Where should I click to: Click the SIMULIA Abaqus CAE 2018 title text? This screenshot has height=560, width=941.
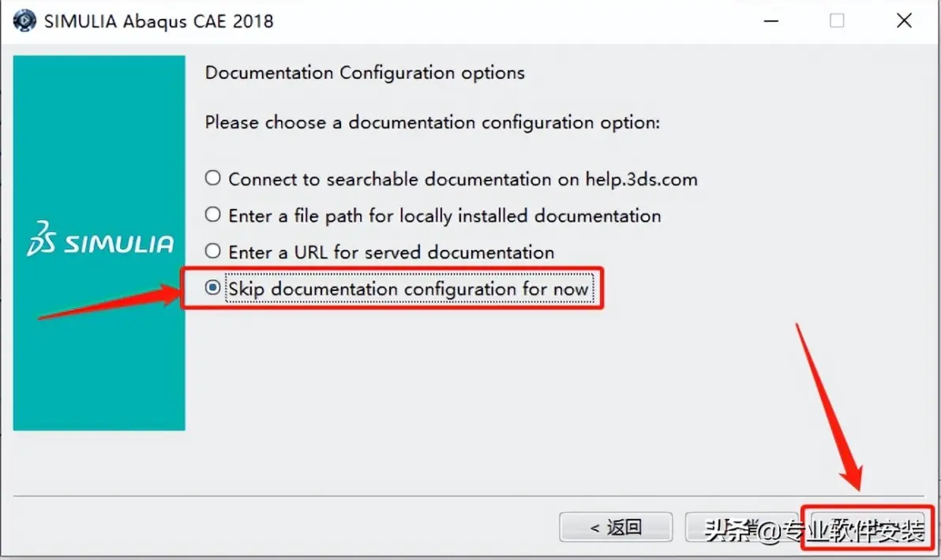click(x=159, y=21)
